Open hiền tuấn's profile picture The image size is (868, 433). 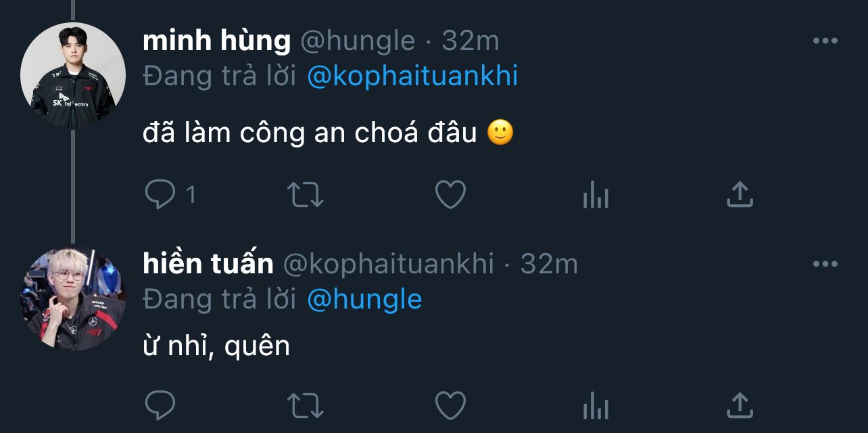[72, 298]
